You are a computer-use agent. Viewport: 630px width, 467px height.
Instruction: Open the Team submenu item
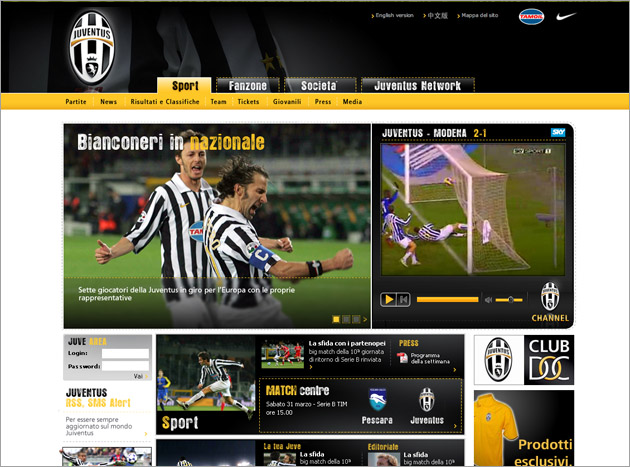tap(218, 102)
